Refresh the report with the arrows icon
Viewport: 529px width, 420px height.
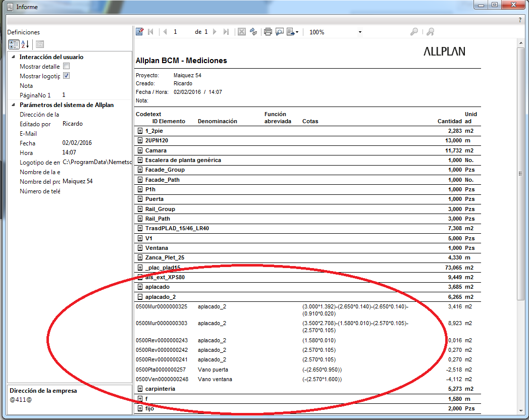coord(253,32)
